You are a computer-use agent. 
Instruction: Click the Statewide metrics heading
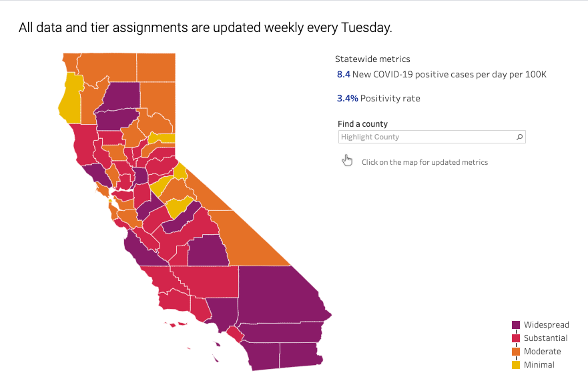pos(374,59)
